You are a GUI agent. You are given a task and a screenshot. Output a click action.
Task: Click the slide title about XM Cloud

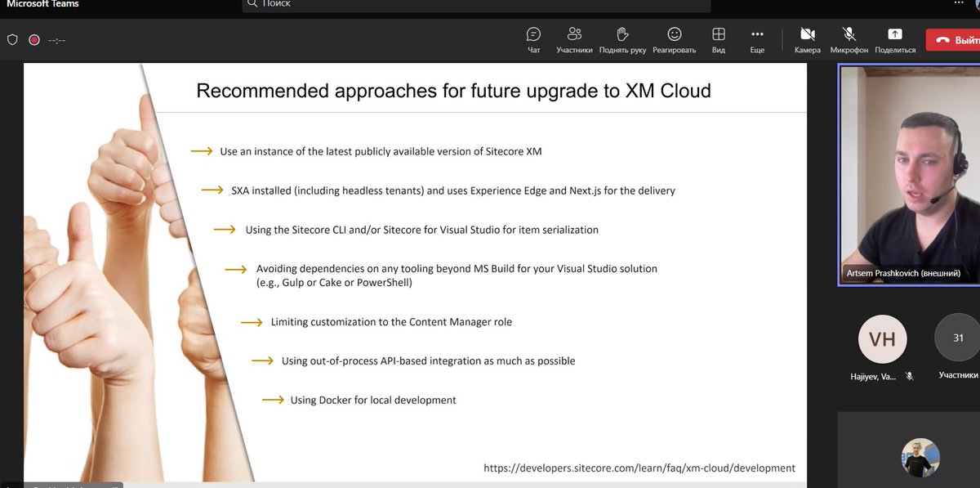point(454,90)
